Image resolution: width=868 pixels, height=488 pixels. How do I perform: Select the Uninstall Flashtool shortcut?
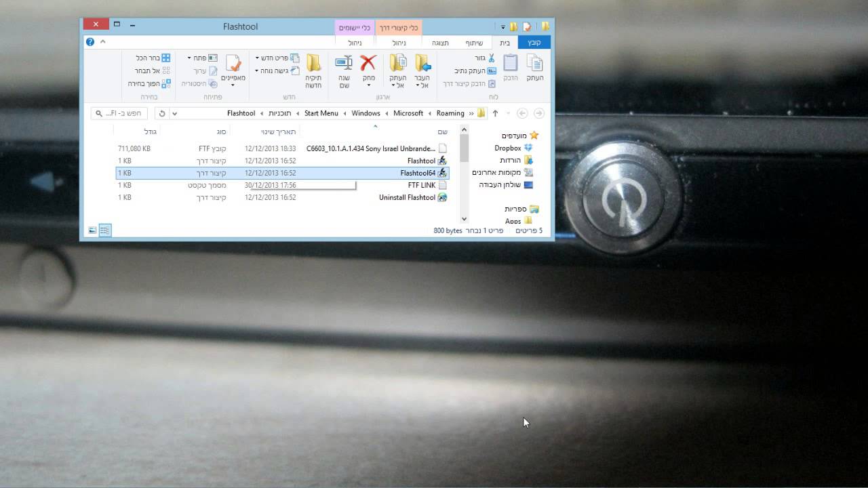tap(282, 197)
